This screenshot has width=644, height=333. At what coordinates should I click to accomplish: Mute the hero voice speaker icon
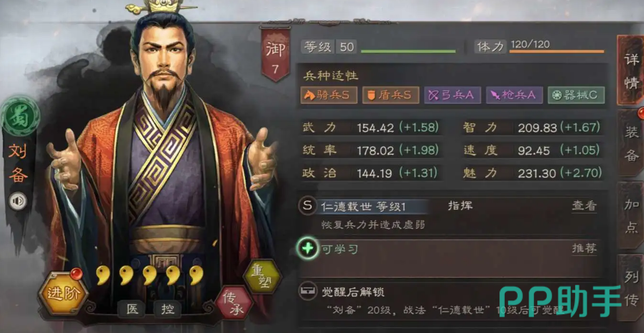pyautogui.click(x=18, y=201)
